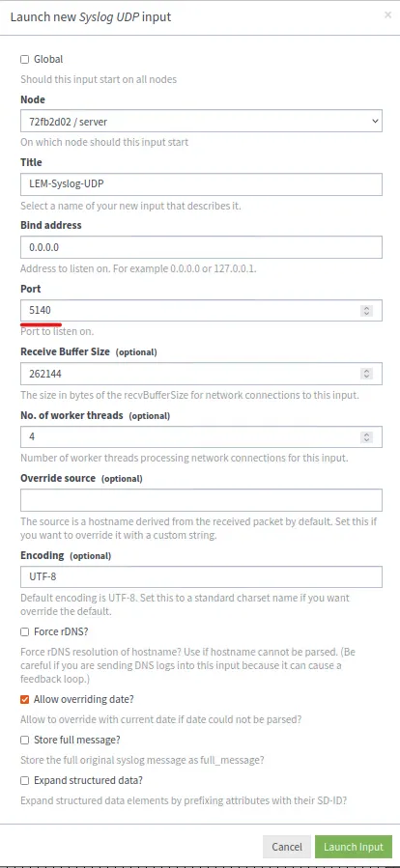The image size is (400, 868).
Task: Click the Receive Buffer Size field
Action: (x=201, y=374)
